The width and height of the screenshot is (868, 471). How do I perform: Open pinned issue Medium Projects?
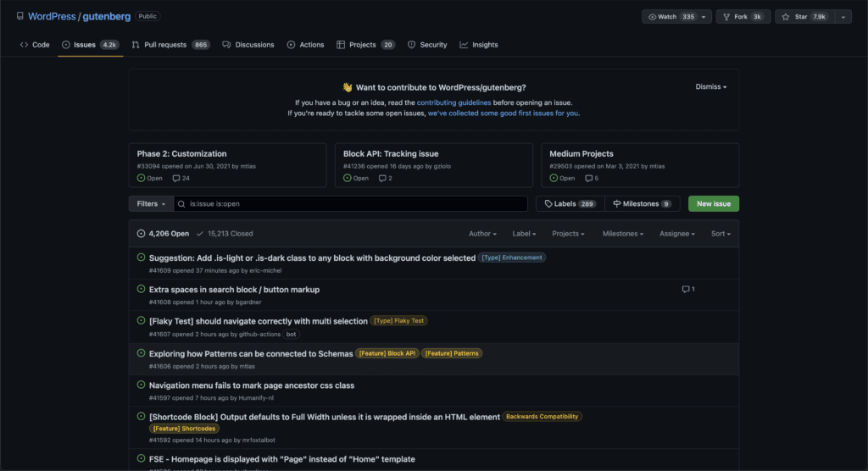tap(581, 154)
